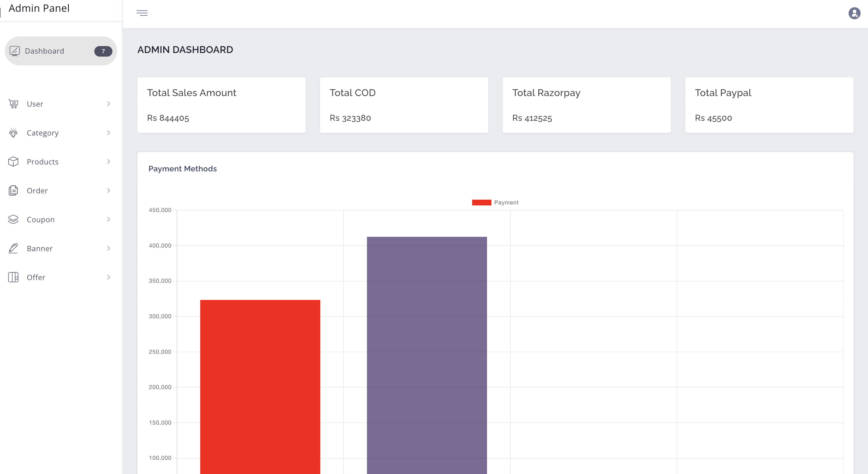Toggle the sidebar with hamburger menu
Viewport: 868px width, 474px height.
click(x=142, y=13)
